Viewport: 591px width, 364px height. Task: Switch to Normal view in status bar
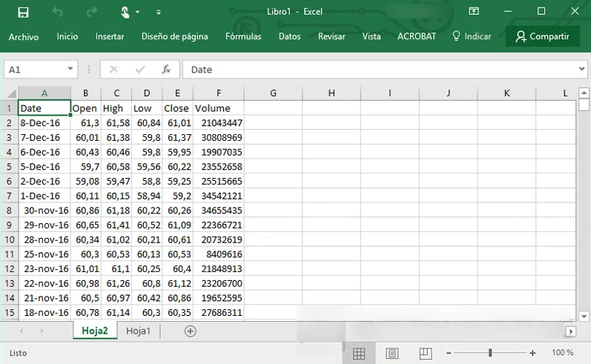(x=359, y=353)
